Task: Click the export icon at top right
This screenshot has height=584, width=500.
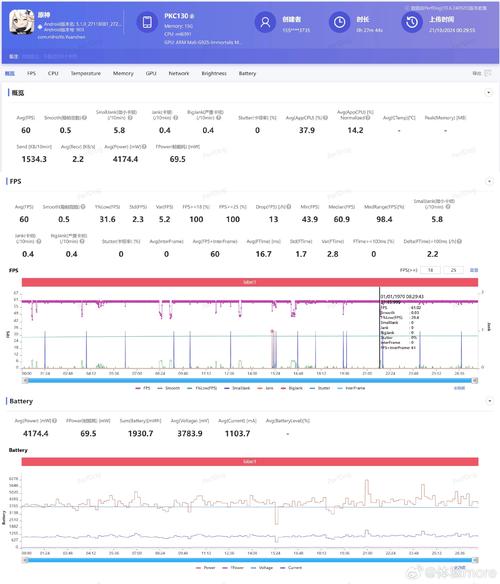Action: click(x=487, y=73)
